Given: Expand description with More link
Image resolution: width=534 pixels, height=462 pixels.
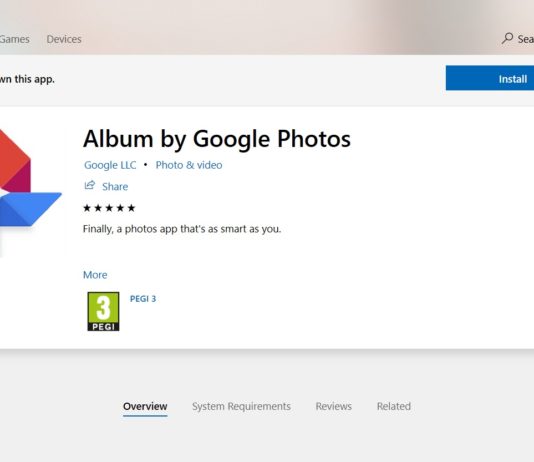Looking at the screenshot, I should 95,275.
